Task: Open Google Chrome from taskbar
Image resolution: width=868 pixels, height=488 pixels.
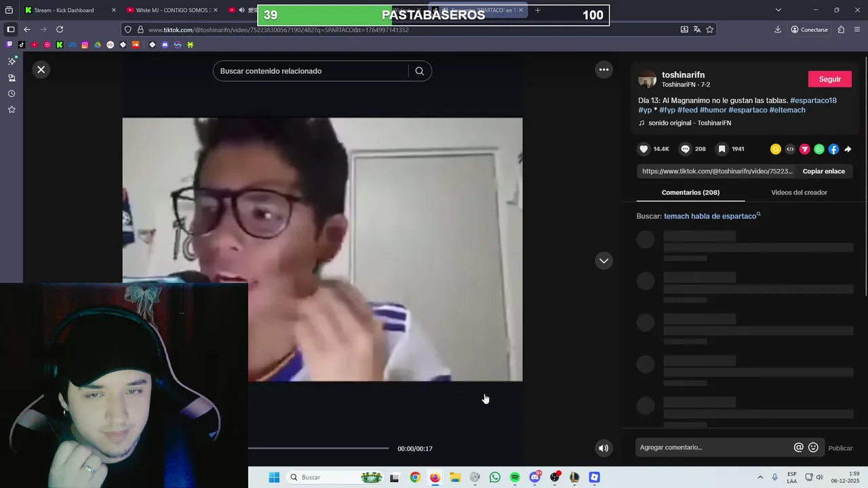Action: point(415,477)
